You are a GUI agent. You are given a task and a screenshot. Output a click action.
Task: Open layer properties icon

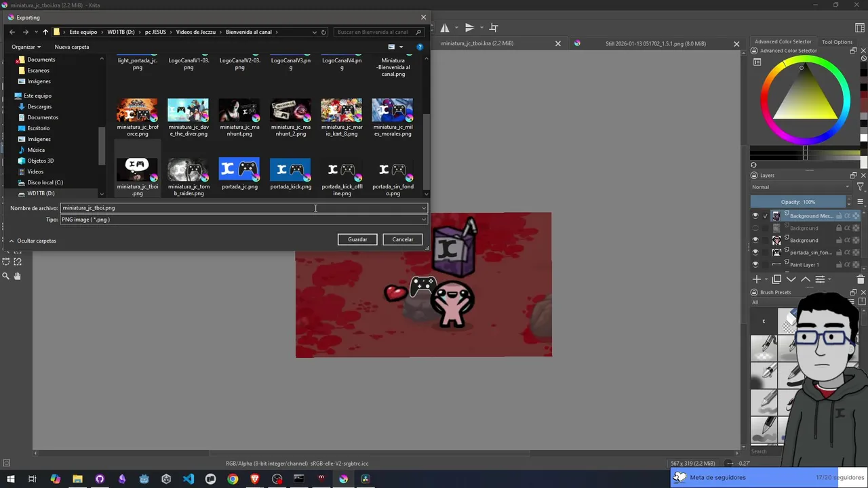coord(820,279)
